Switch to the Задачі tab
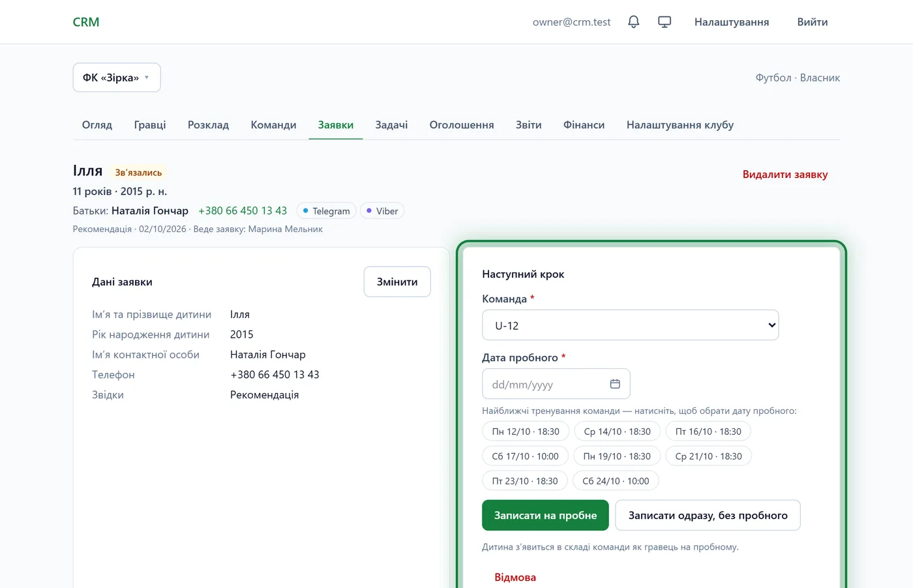 pos(391,125)
